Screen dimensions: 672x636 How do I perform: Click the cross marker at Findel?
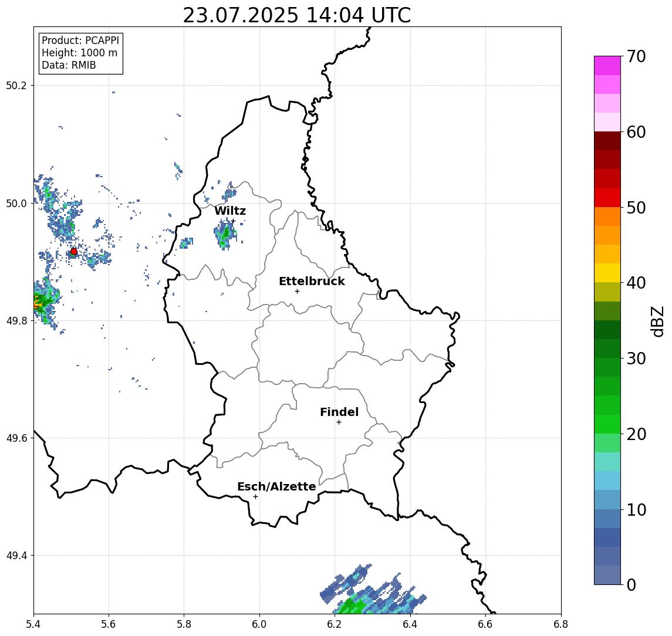339,422
